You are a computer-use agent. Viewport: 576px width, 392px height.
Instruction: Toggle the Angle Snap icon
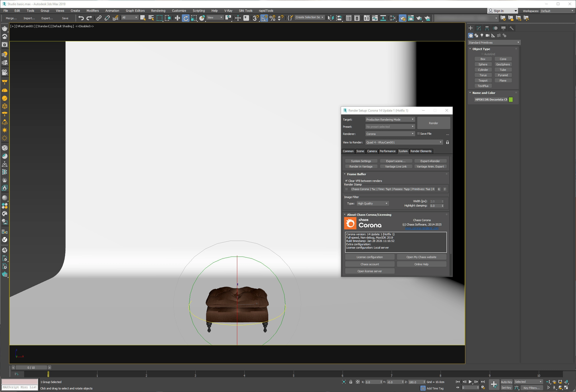point(264,18)
